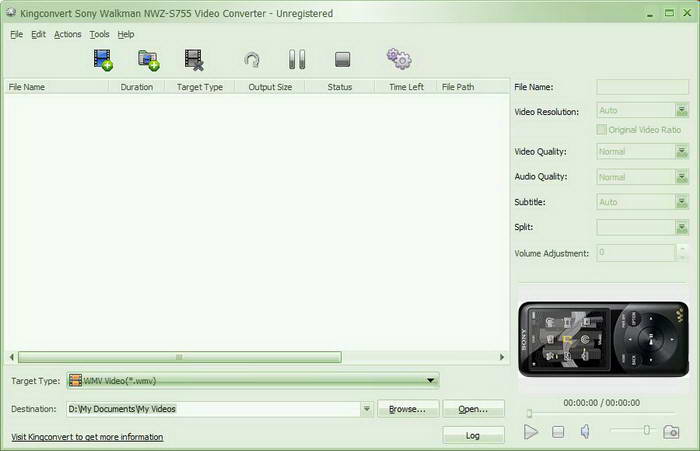Maximize the Kingconvert window
This screenshot has height=451, width=700.
(x=669, y=13)
